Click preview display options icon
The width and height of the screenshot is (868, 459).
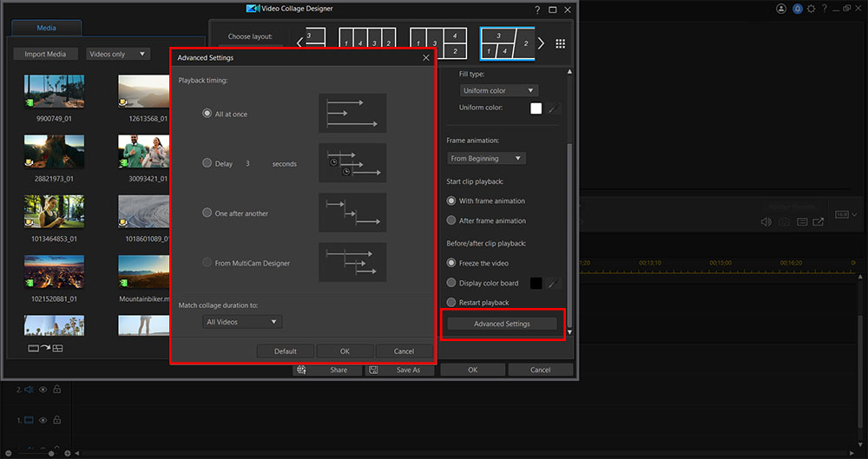click(801, 222)
